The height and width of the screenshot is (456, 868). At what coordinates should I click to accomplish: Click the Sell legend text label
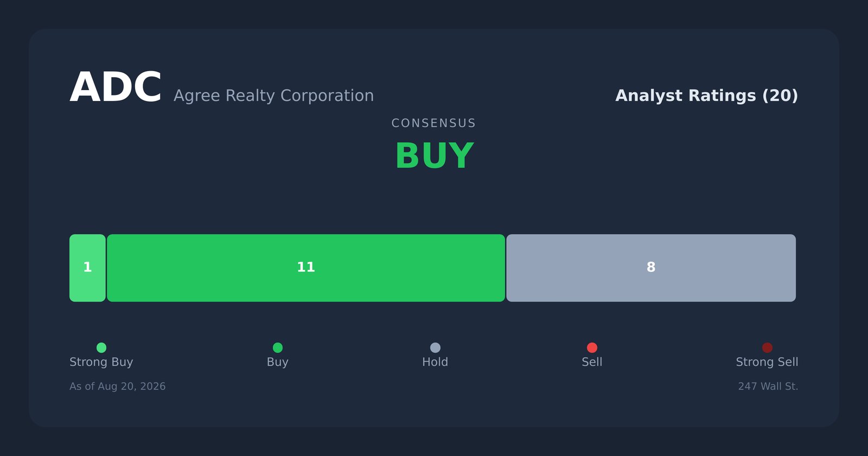[x=592, y=362]
